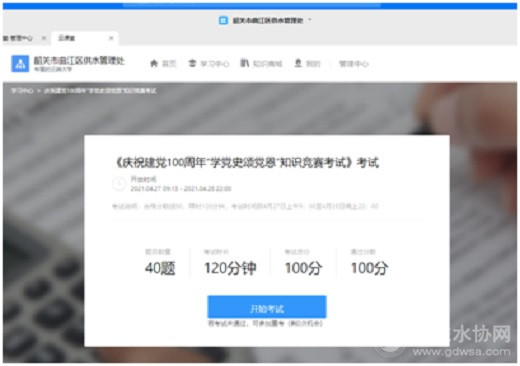520x366 pixels.
Task: Click the exam name in breadcrumb
Action: (x=100, y=91)
